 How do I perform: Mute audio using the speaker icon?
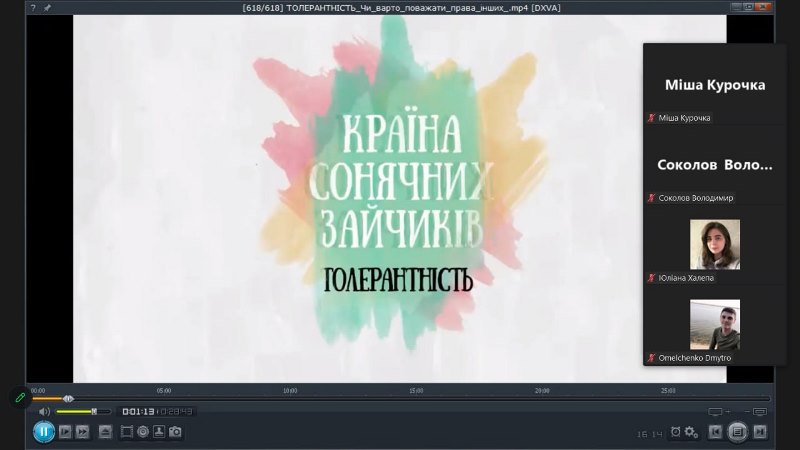tap(44, 411)
